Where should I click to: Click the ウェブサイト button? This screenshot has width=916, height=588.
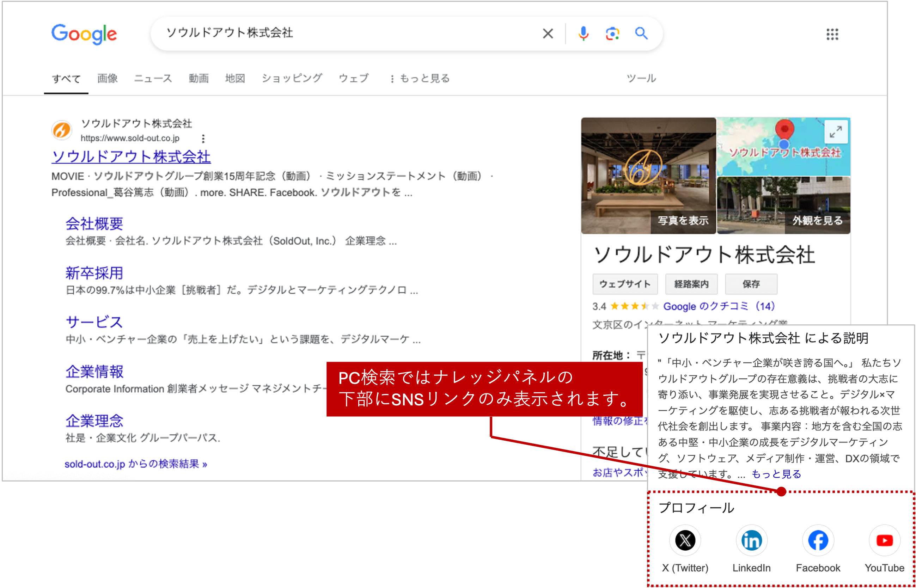click(625, 284)
